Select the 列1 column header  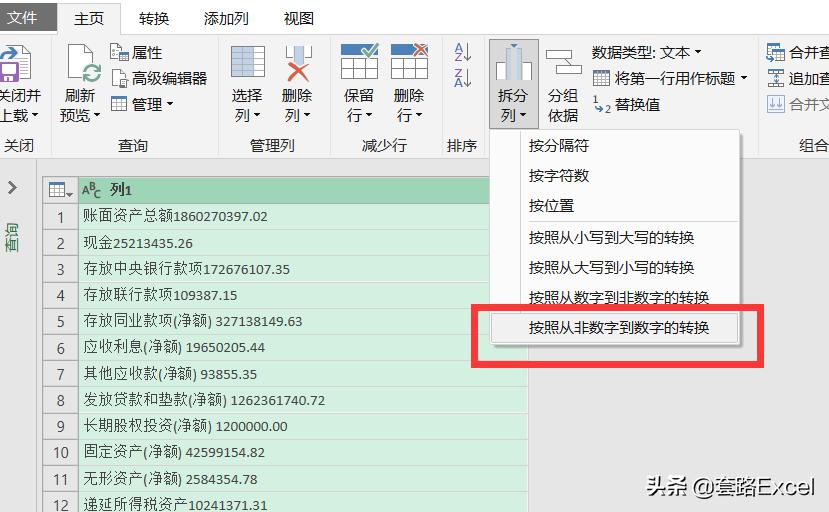coord(284,190)
